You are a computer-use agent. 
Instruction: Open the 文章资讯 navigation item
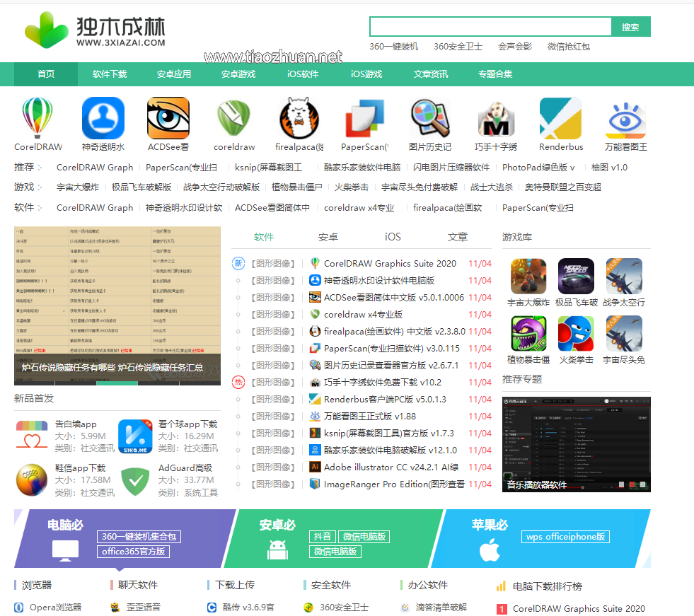coord(431,74)
